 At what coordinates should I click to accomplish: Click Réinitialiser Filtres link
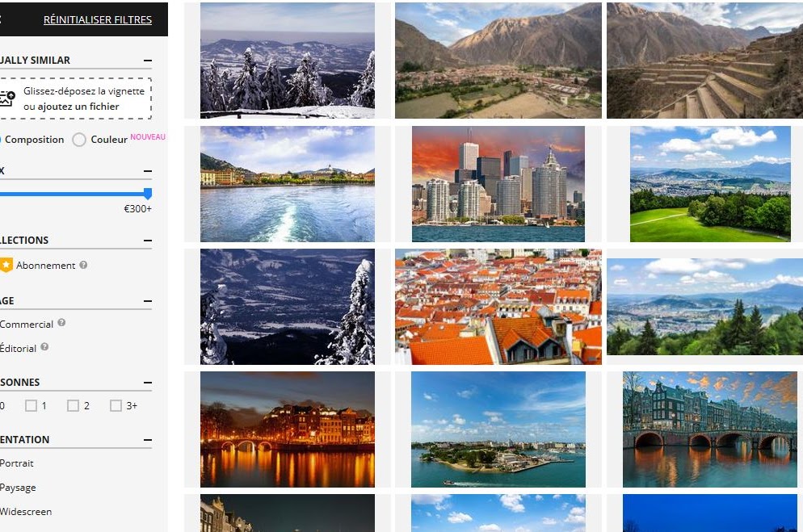point(97,19)
